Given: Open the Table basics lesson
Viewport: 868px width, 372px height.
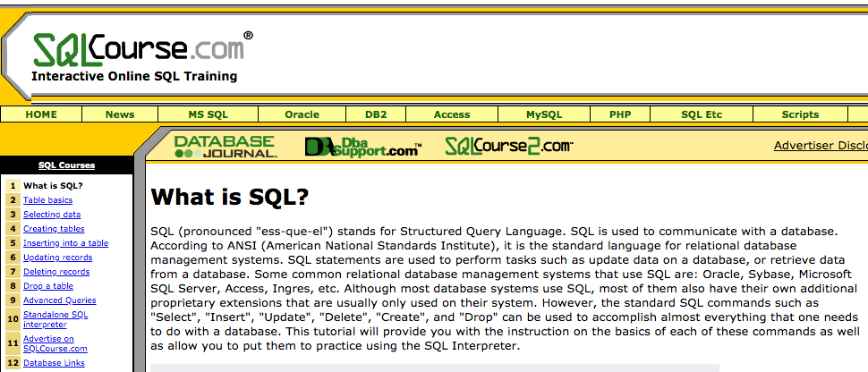Looking at the screenshot, I should pos(47,200).
